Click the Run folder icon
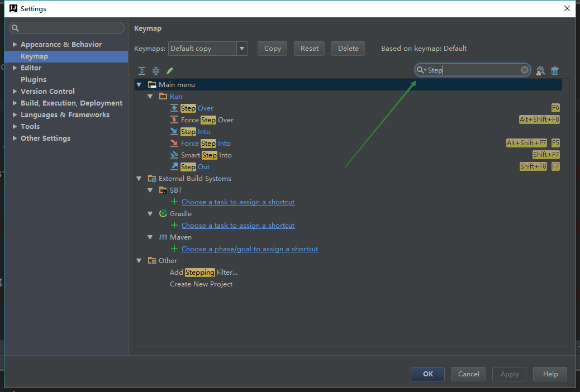 click(x=163, y=96)
